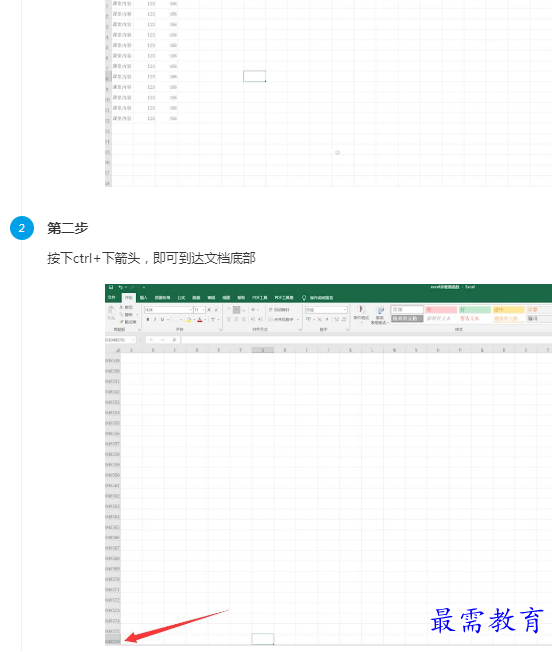Click the Decrease Indent icon
Viewport: 552px width, 652px height.
(253, 319)
